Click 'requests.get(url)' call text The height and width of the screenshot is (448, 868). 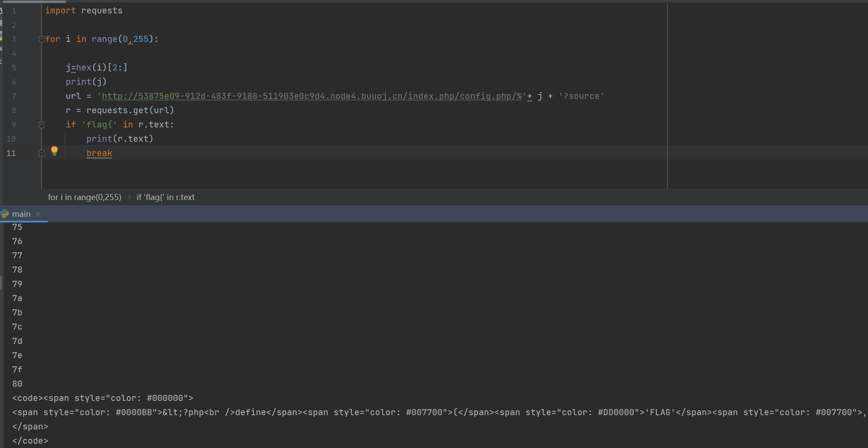[130, 110]
